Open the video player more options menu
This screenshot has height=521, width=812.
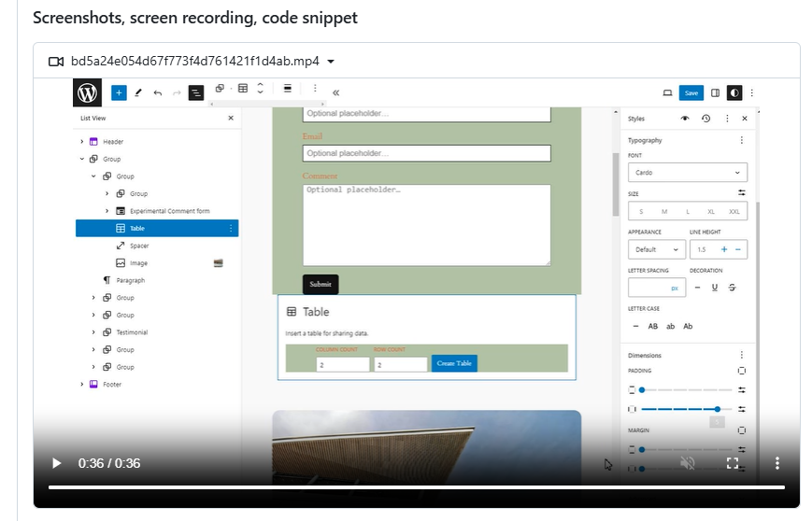point(776,463)
